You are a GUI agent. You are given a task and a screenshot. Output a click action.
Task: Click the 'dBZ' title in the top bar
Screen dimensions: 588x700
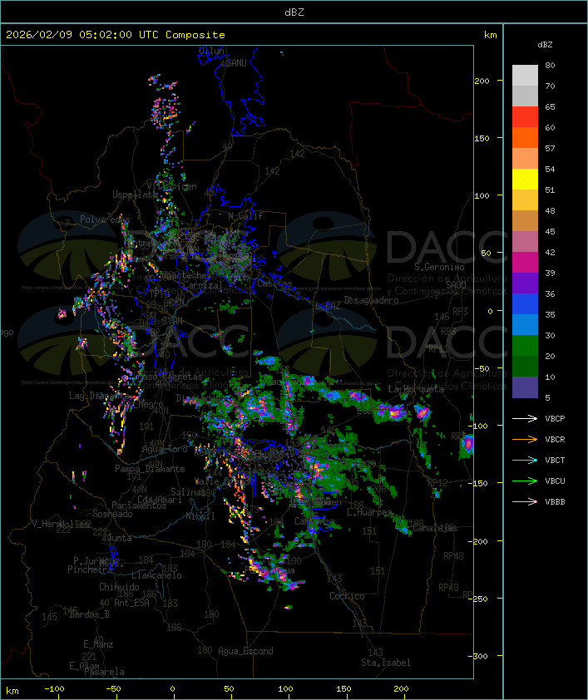[x=294, y=12]
